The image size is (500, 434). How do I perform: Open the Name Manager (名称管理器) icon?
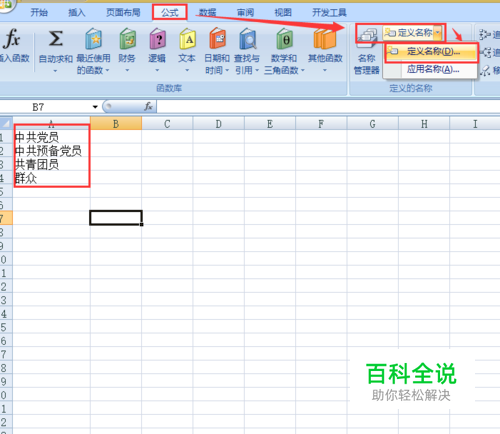(x=367, y=37)
